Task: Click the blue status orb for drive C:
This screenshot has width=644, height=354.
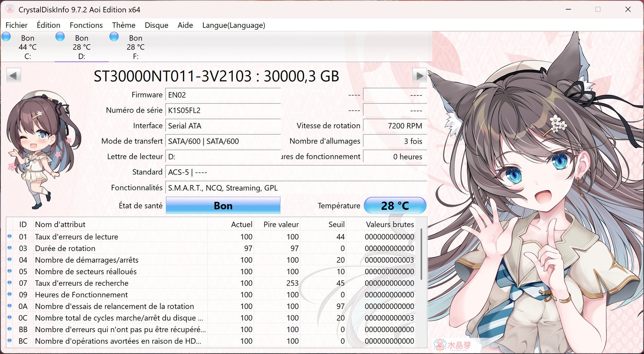Action: (7, 36)
